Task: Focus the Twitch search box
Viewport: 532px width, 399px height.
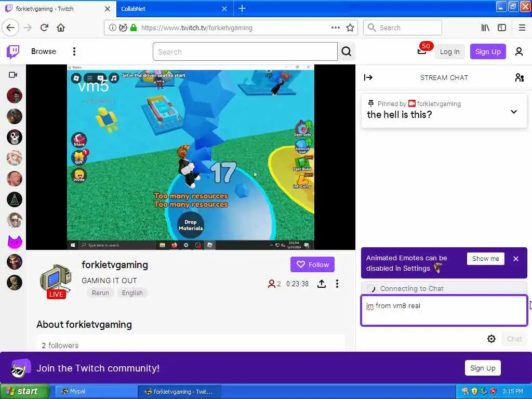Action: point(245,51)
